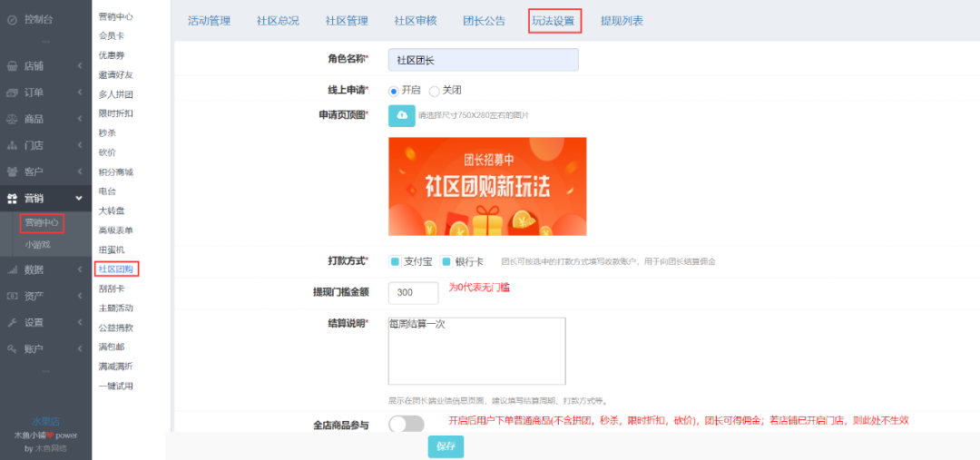Switch to the 提现列表 tab

tap(622, 21)
